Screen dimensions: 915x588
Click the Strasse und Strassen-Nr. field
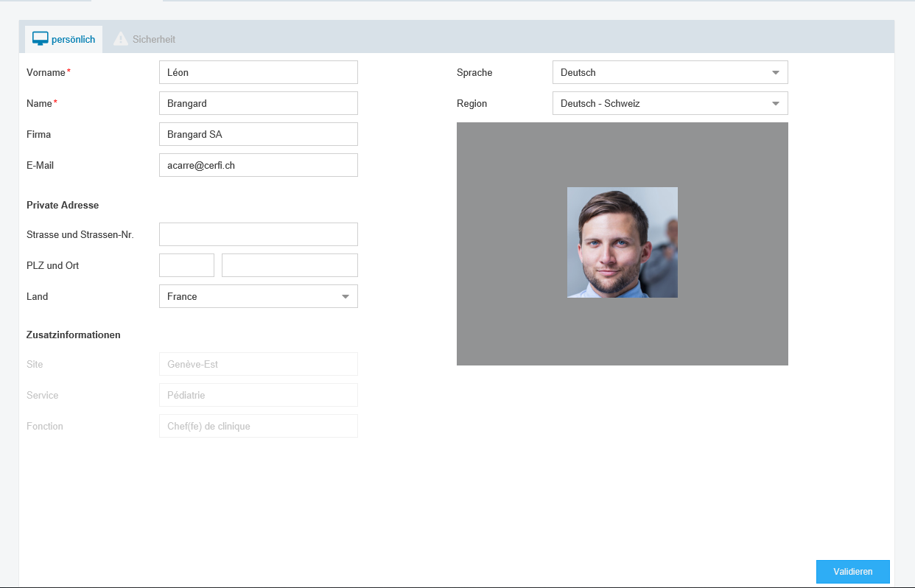tap(258, 234)
